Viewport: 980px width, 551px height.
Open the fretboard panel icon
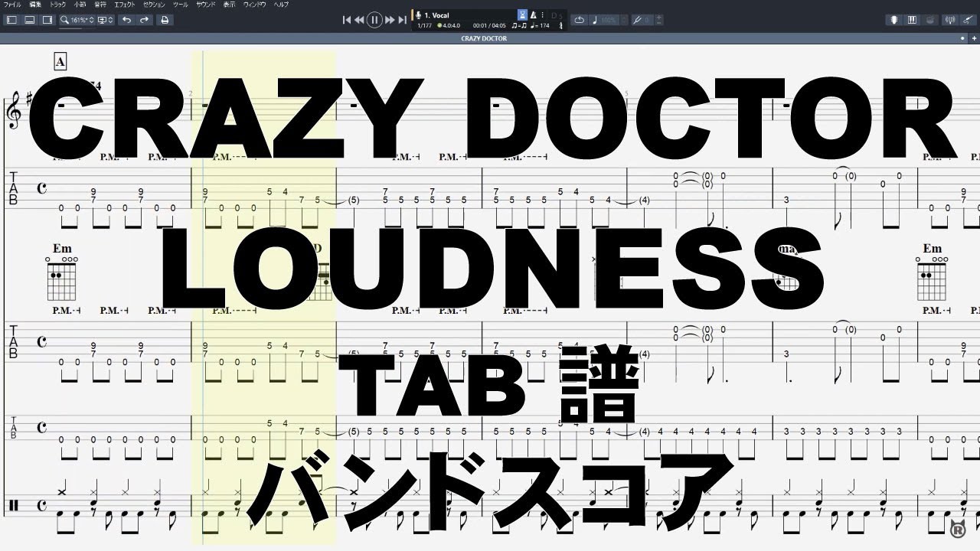[x=894, y=20]
